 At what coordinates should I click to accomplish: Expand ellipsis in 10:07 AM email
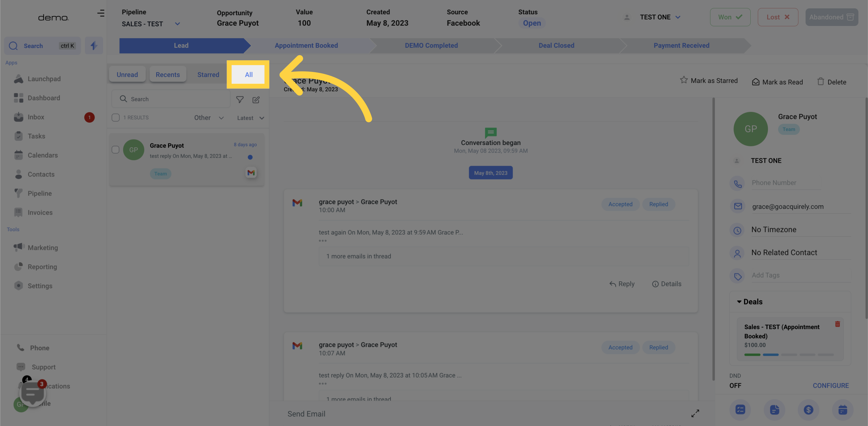(322, 384)
